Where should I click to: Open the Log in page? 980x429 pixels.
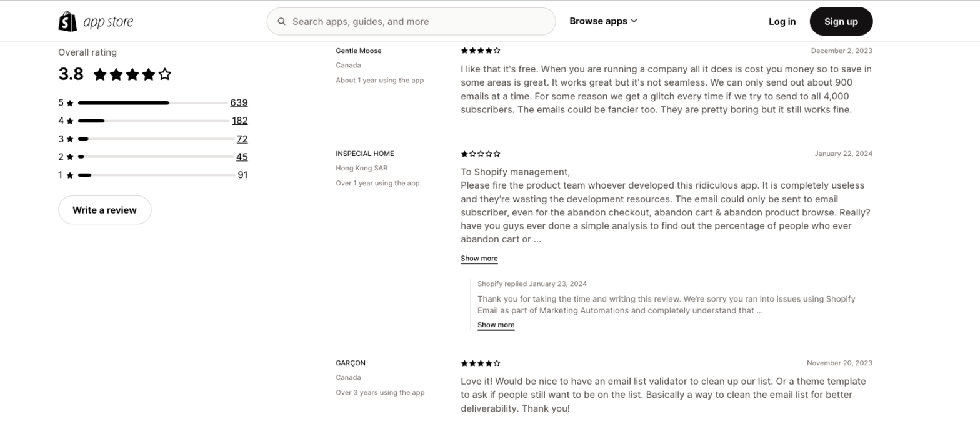coord(782,21)
